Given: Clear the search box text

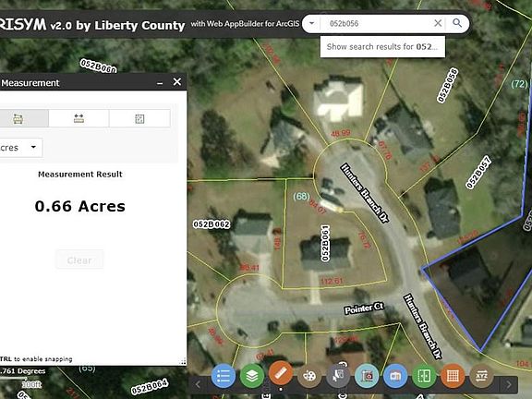Looking at the screenshot, I should coord(438,23).
